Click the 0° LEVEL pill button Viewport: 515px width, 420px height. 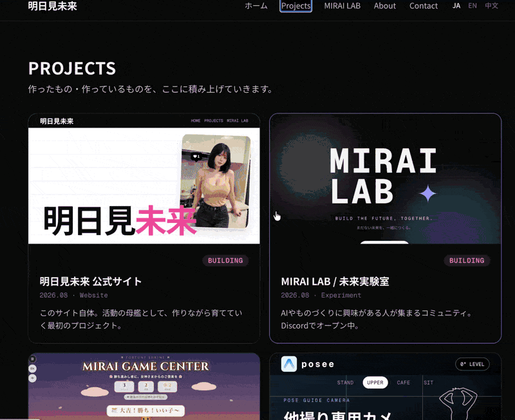[473, 364]
